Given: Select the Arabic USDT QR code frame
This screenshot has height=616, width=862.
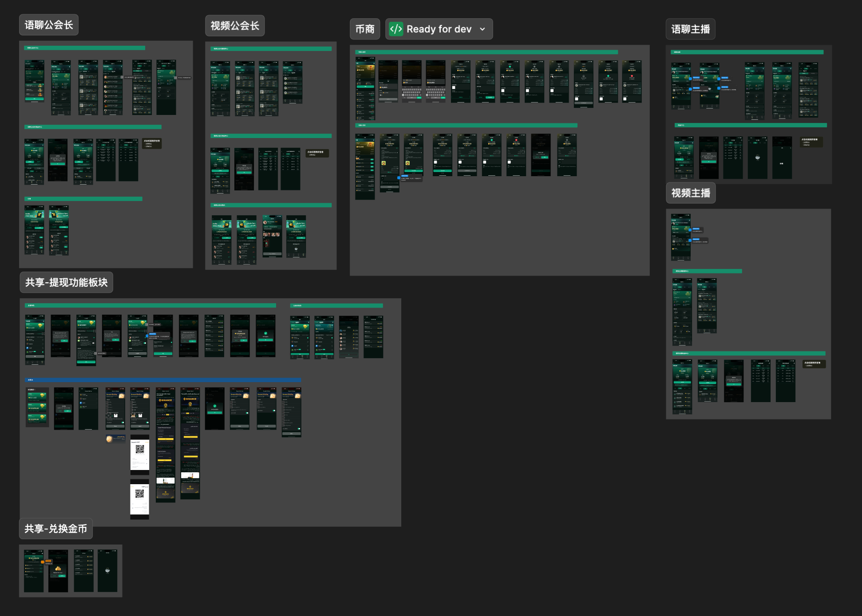Looking at the screenshot, I should [139, 499].
